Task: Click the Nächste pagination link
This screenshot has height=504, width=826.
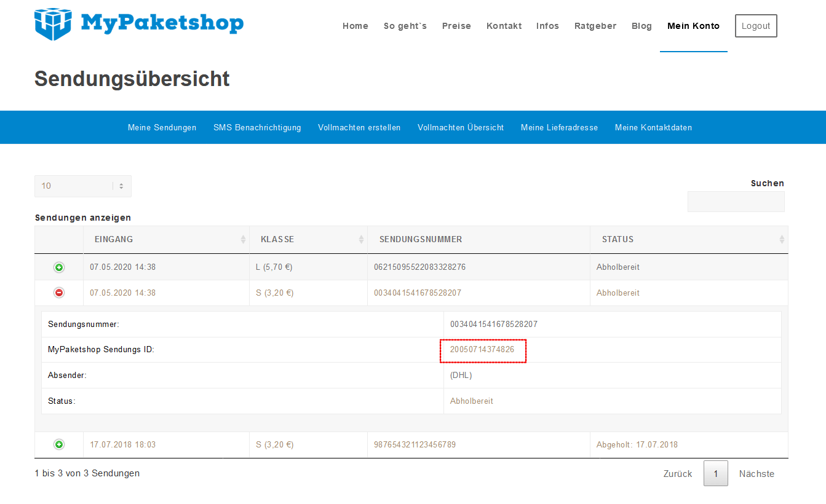Action: pos(757,474)
